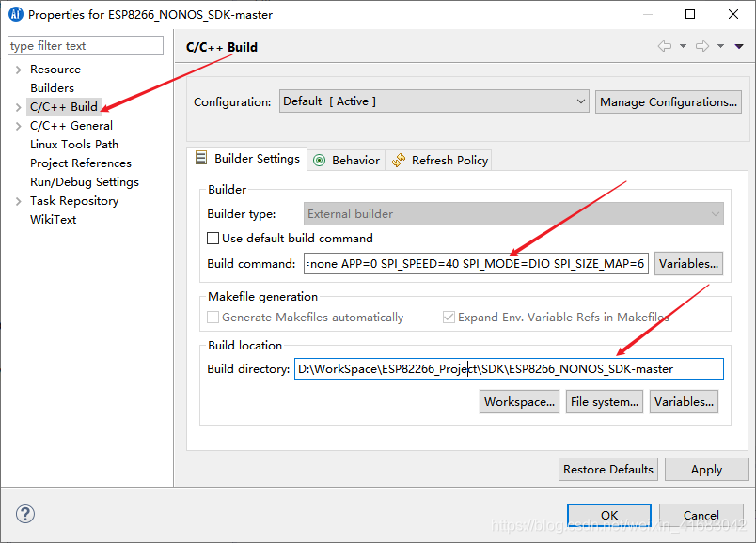This screenshot has height=543, width=756.
Task: Switch to the Behavior tab
Action: [346, 160]
